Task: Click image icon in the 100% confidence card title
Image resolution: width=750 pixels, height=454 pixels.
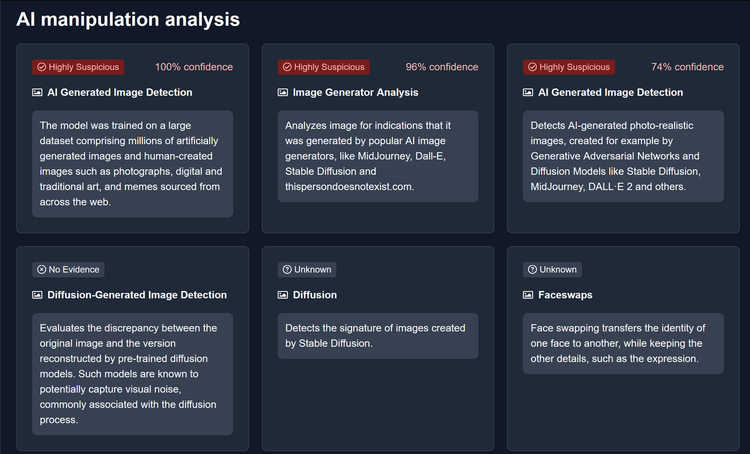Action: click(x=37, y=93)
